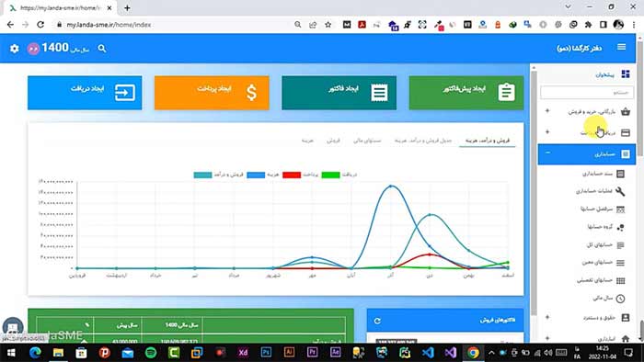Click the Chrome address bar URL
The image size is (644, 362).
click(x=109, y=25)
